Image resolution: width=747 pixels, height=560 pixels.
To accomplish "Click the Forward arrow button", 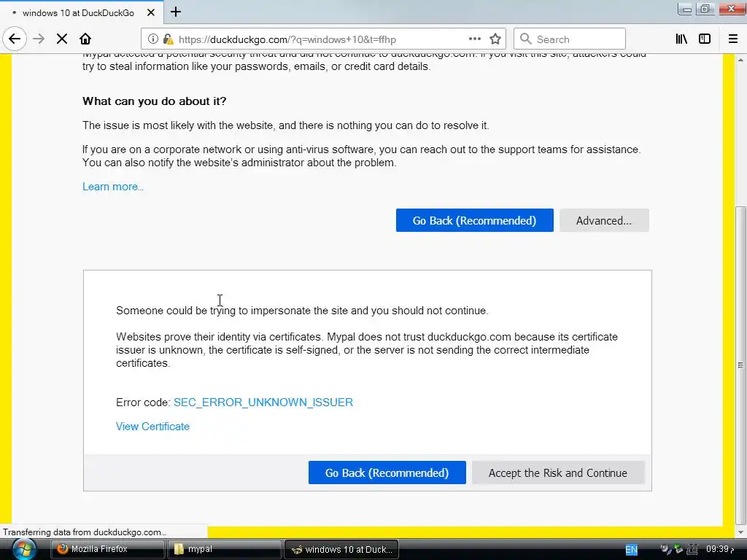I will click(x=39, y=39).
